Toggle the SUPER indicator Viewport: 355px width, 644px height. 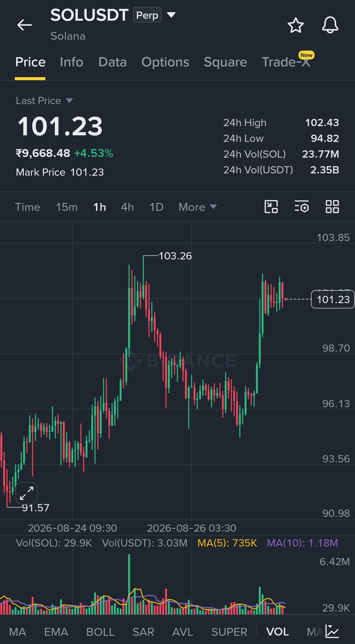tap(229, 632)
